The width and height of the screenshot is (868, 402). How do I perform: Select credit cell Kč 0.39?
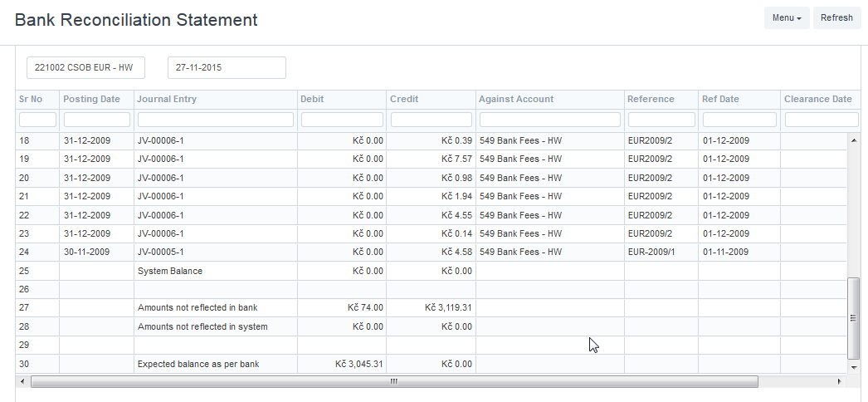431,140
